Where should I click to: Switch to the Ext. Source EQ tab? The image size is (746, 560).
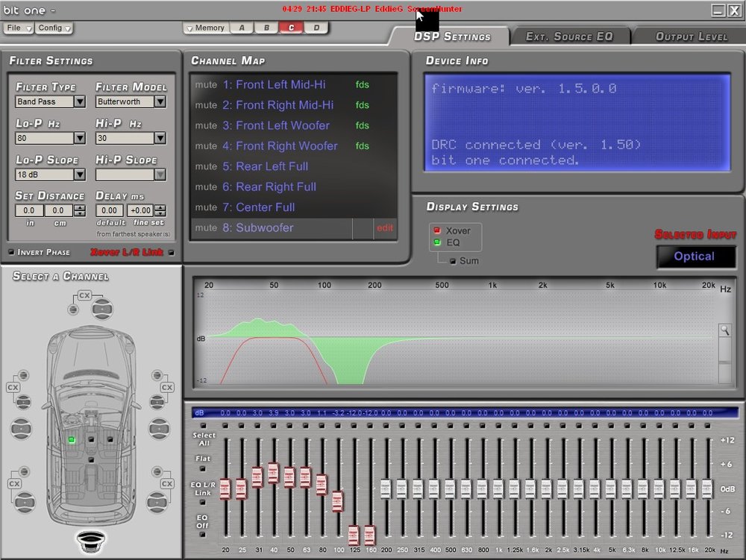point(569,37)
